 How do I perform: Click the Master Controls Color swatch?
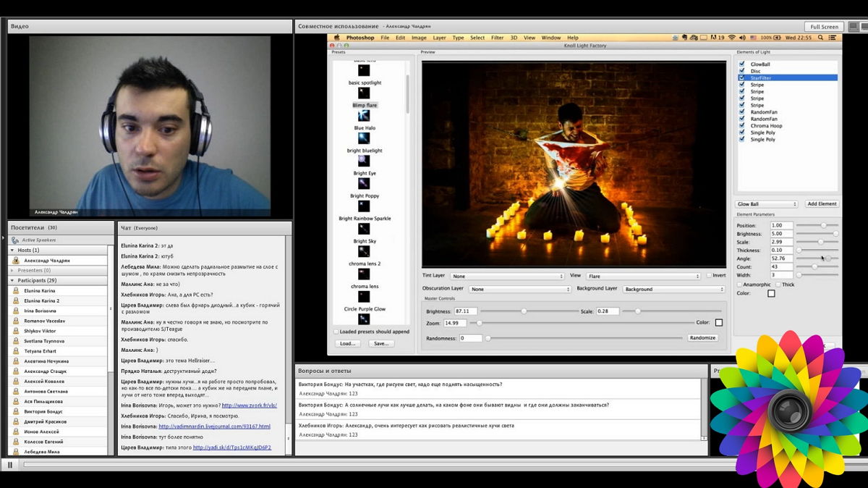point(718,323)
